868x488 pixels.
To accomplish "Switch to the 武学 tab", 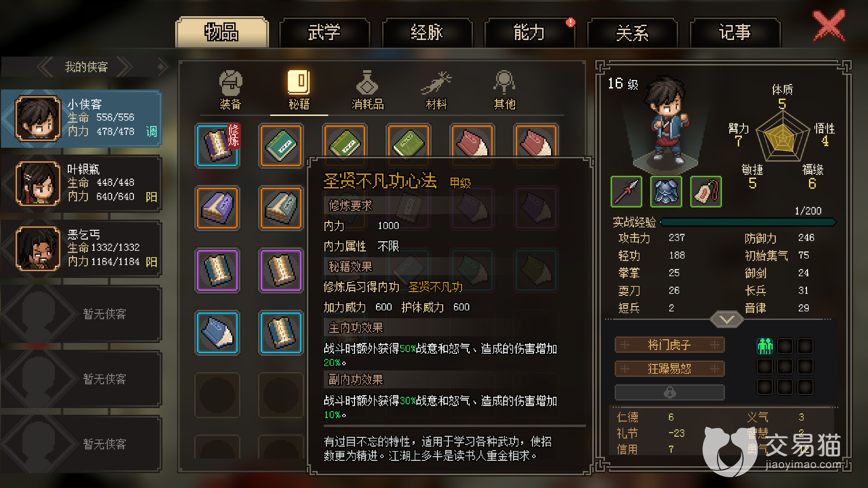I will coord(324,33).
